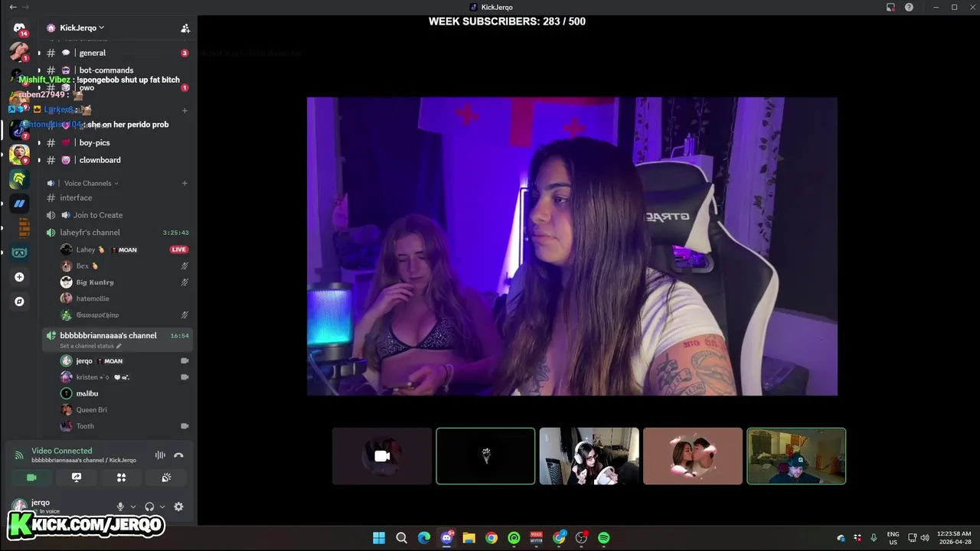Open the Start an Activity icon
Screen dimensions: 980x551
pos(121,478)
